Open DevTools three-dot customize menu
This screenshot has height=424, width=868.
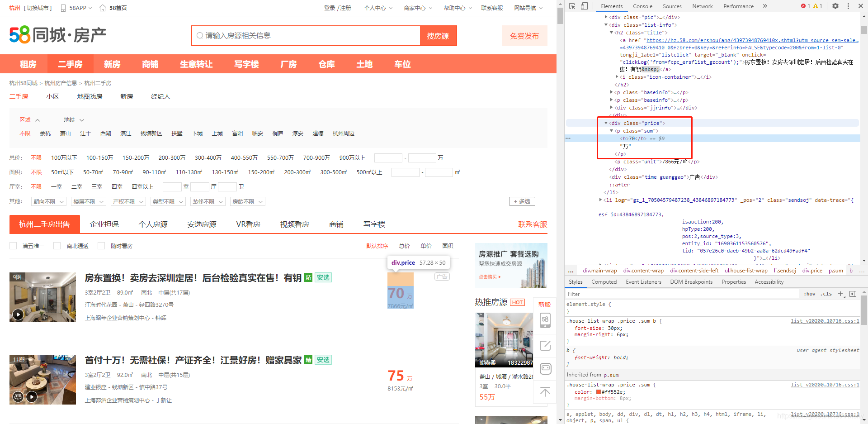click(848, 6)
